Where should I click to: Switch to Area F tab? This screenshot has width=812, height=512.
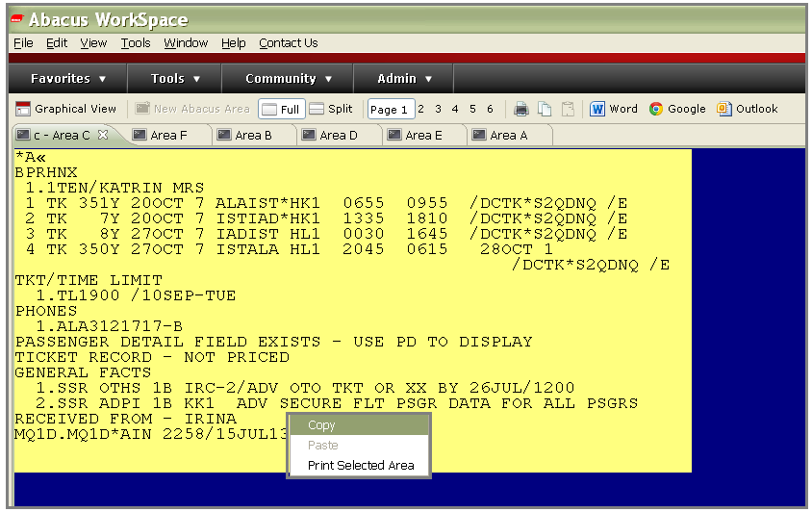pos(168,136)
